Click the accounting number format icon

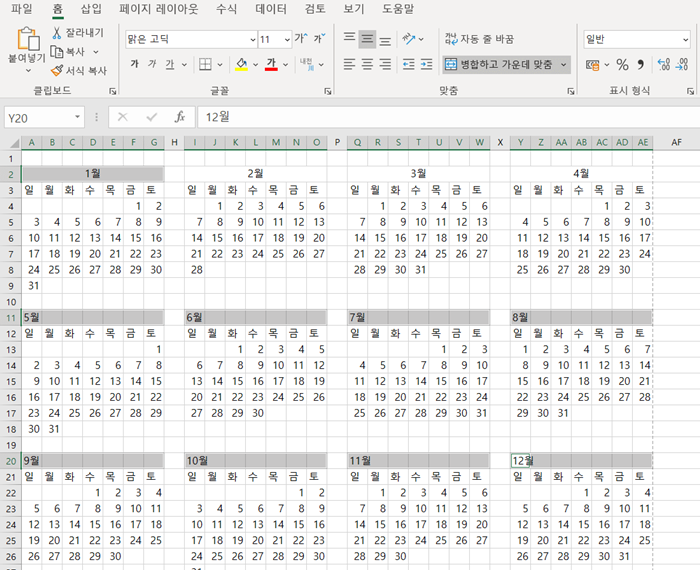tap(592, 65)
